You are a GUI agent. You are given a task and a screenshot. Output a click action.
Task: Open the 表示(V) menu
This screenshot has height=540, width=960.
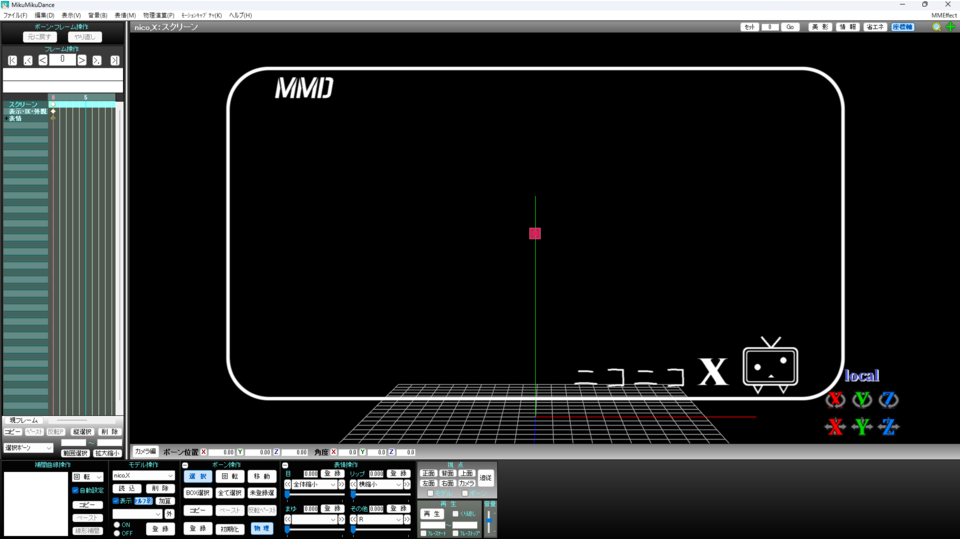(x=71, y=15)
